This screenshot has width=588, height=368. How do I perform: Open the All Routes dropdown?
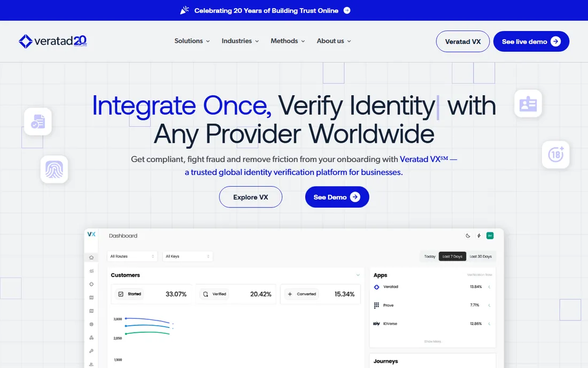click(132, 256)
